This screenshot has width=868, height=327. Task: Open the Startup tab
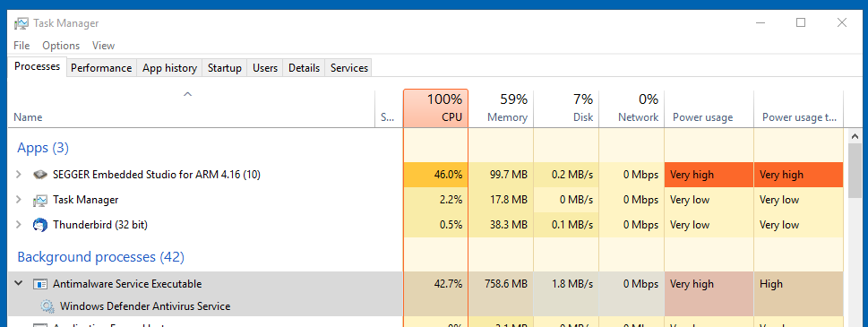pos(224,68)
